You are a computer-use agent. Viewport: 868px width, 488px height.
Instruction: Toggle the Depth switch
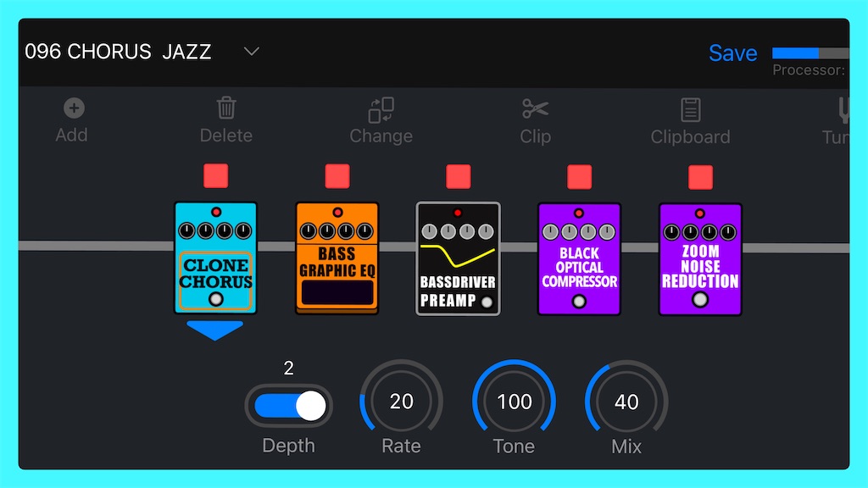click(x=288, y=406)
